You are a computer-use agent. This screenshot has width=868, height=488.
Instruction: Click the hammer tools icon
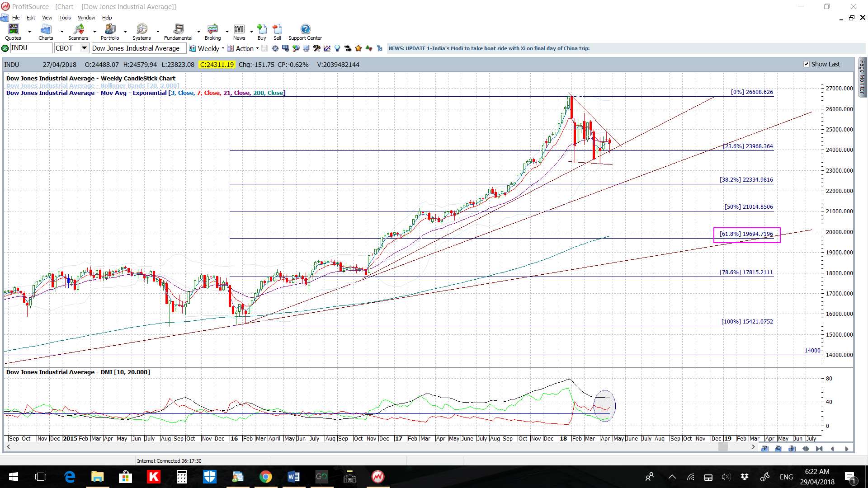316,48
